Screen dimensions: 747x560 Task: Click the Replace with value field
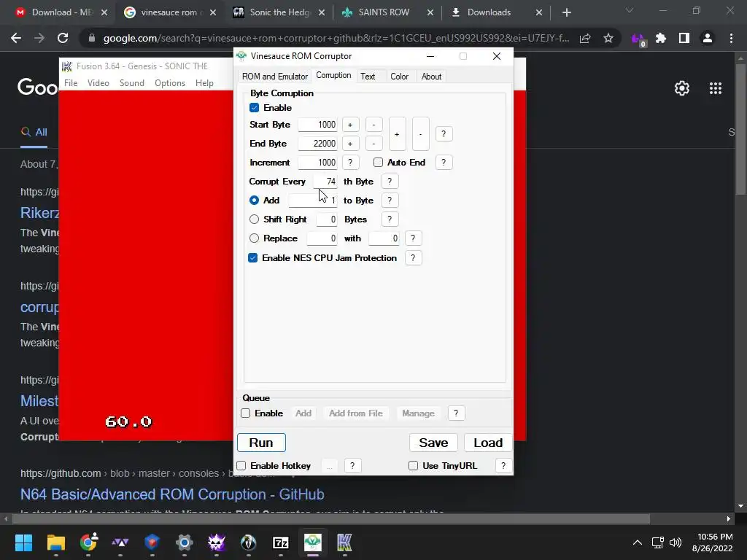[x=384, y=239]
